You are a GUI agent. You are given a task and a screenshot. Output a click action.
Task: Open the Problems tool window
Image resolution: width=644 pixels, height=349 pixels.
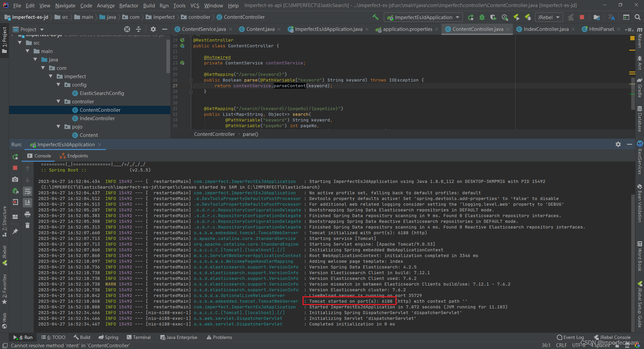click(x=219, y=337)
